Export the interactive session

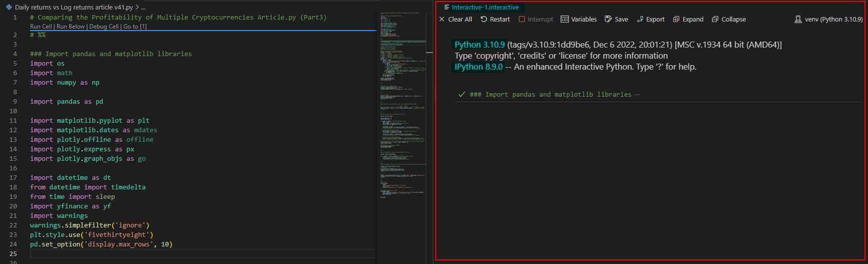click(651, 20)
